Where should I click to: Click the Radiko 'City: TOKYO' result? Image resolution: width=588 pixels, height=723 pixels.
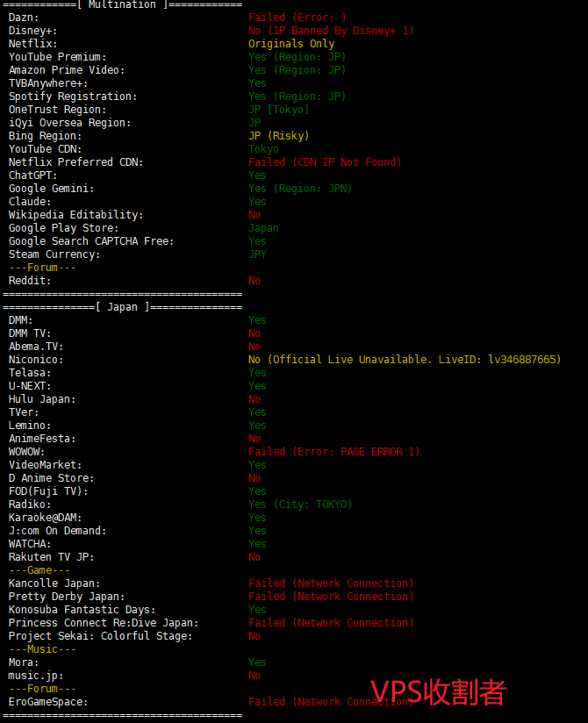point(300,505)
